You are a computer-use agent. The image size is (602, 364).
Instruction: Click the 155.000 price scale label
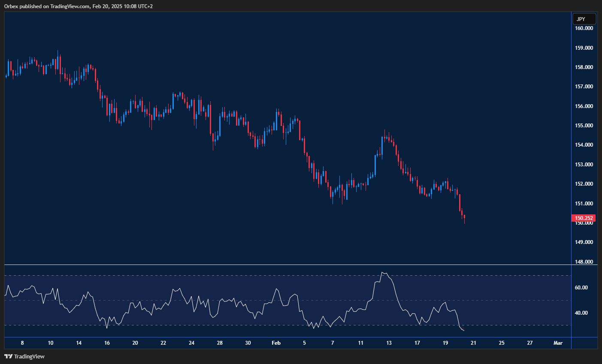pos(583,125)
